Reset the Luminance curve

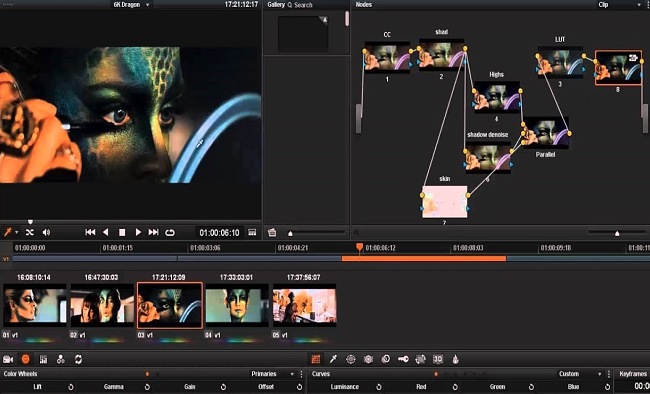pyautogui.click(x=378, y=387)
